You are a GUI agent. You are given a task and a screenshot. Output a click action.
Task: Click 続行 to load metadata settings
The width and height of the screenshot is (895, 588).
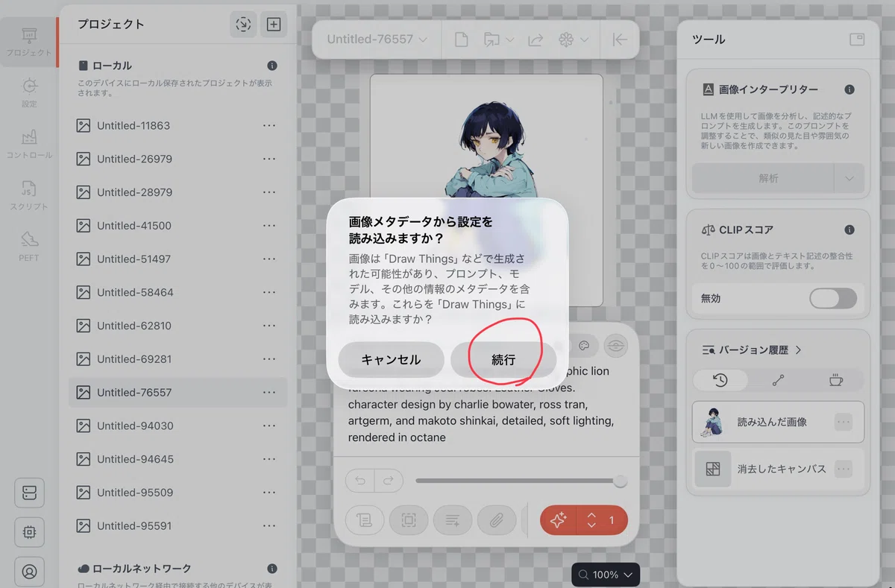pyautogui.click(x=503, y=359)
